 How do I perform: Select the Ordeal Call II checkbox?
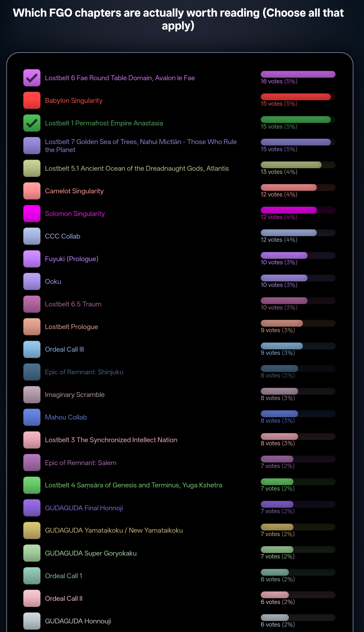coord(32,598)
